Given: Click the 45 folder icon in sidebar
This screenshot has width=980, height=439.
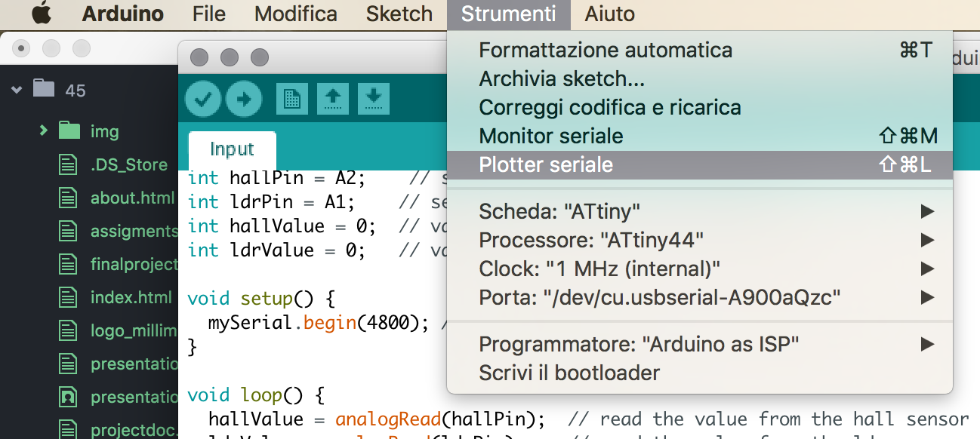Looking at the screenshot, I should tap(45, 89).
